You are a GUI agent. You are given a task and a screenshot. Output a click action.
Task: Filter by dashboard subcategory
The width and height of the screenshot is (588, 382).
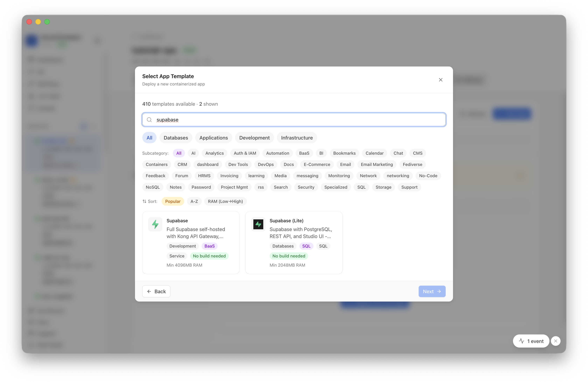(x=207, y=164)
